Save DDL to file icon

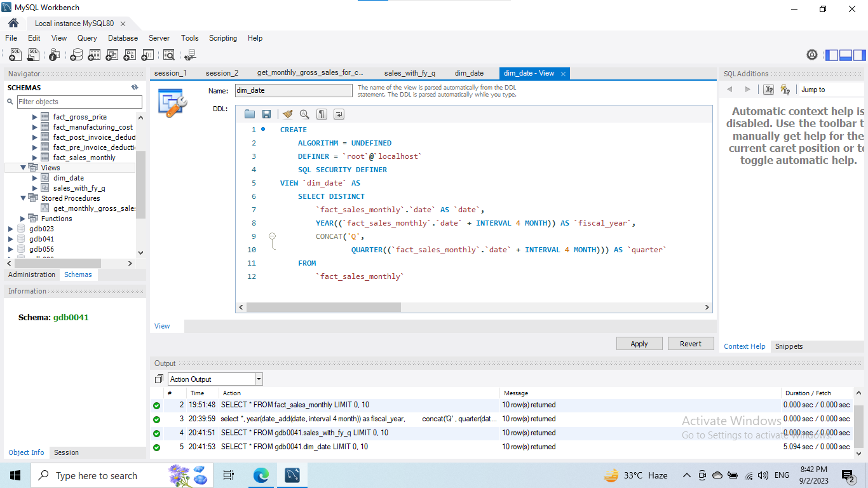coord(267,114)
